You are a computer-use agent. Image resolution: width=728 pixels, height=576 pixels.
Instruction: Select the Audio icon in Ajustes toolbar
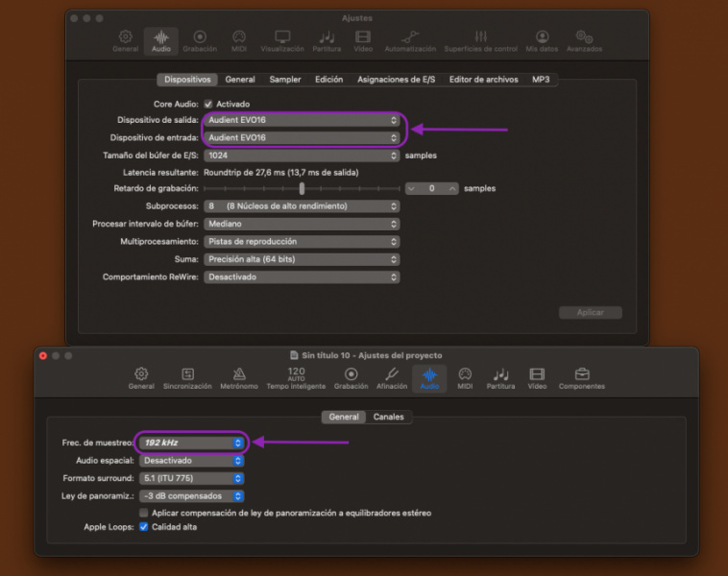click(161, 41)
